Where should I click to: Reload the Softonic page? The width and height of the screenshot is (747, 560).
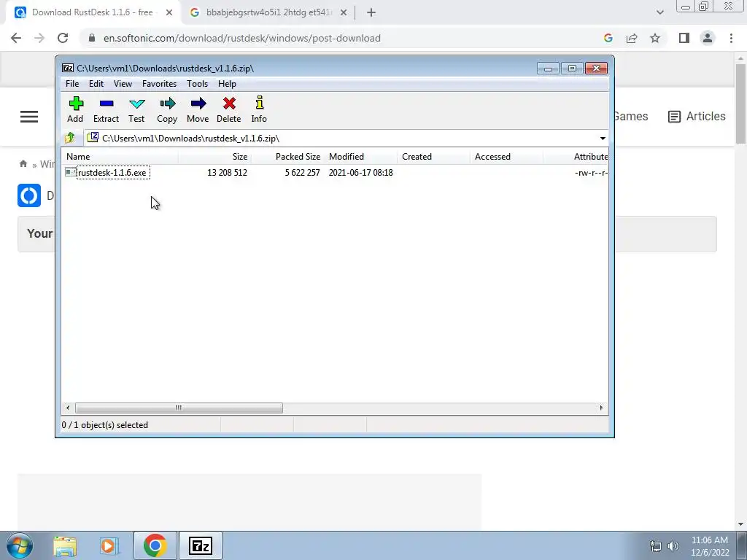(x=63, y=38)
